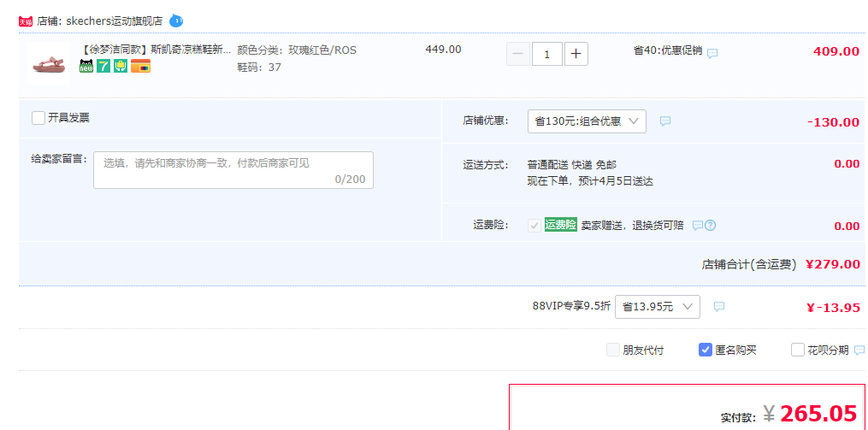Open comment bubble icon next to 退换货可赔
This screenshot has height=430, width=868.
(x=698, y=225)
